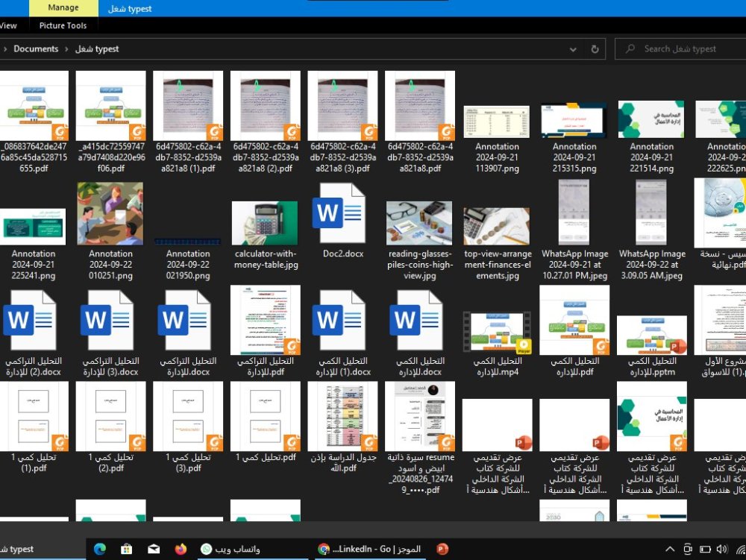Click the شغل typest breadcrumb folder
This screenshot has width=746, height=560.
tap(96, 49)
